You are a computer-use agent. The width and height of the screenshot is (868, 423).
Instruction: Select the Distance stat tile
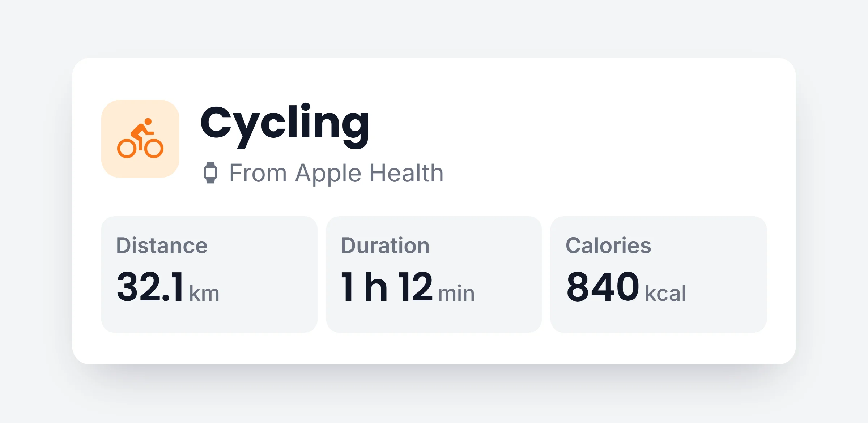click(x=209, y=274)
